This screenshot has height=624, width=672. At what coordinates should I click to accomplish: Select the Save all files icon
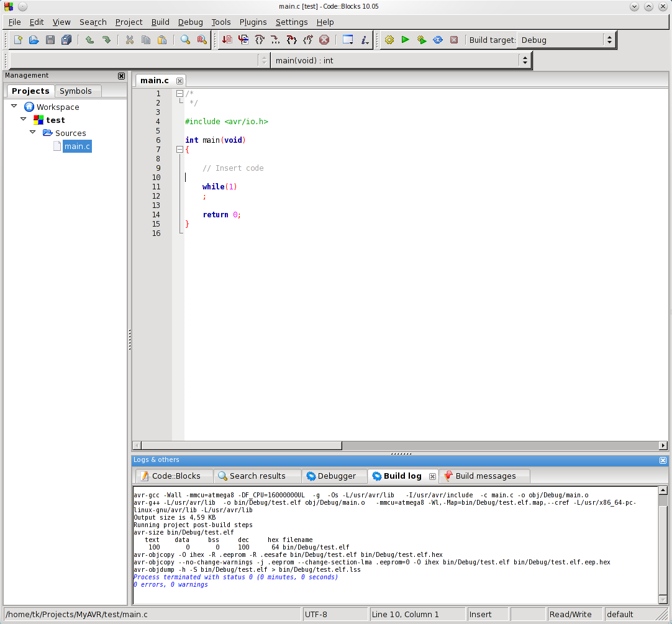tap(66, 39)
